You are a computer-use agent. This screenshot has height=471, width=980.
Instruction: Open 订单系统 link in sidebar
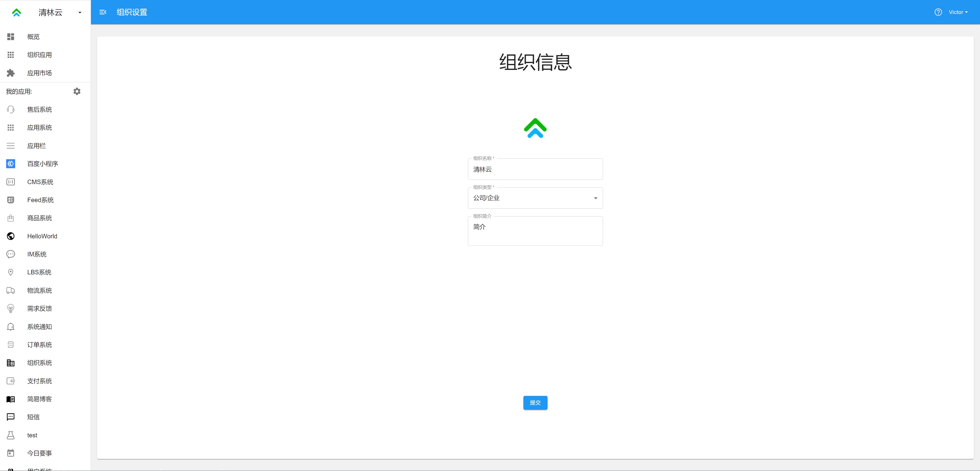[45, 345]
